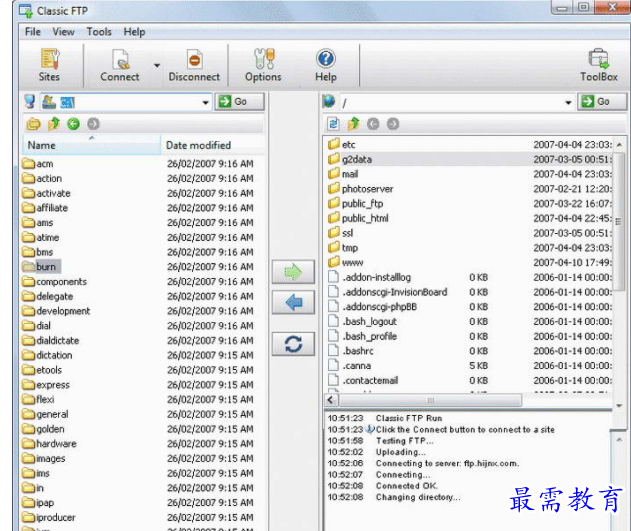Viewport: 631px width, 531px height.
Task: Upload with the green right arrow
Action: coord(293,272)
